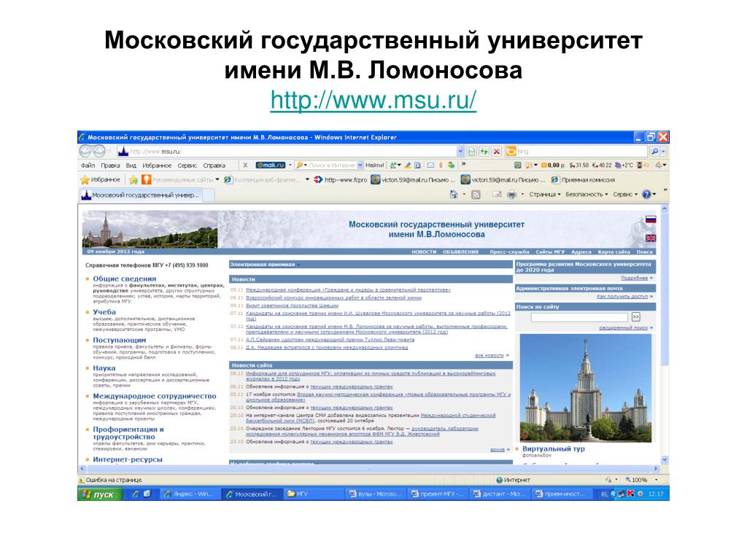Click the @mail.ru toolbar logo
Screen dimensions: 747x560
[x=271, y=166]
